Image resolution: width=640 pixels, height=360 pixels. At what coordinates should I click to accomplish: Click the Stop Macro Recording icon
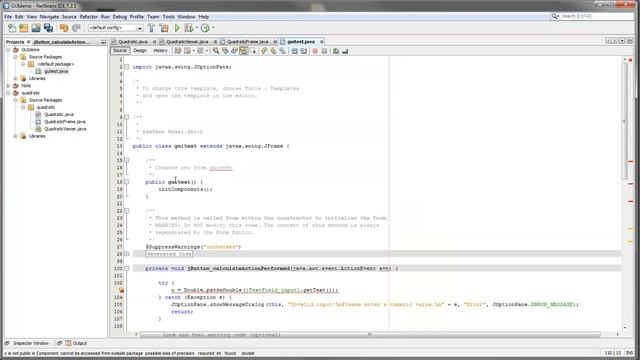pos(324,51)
